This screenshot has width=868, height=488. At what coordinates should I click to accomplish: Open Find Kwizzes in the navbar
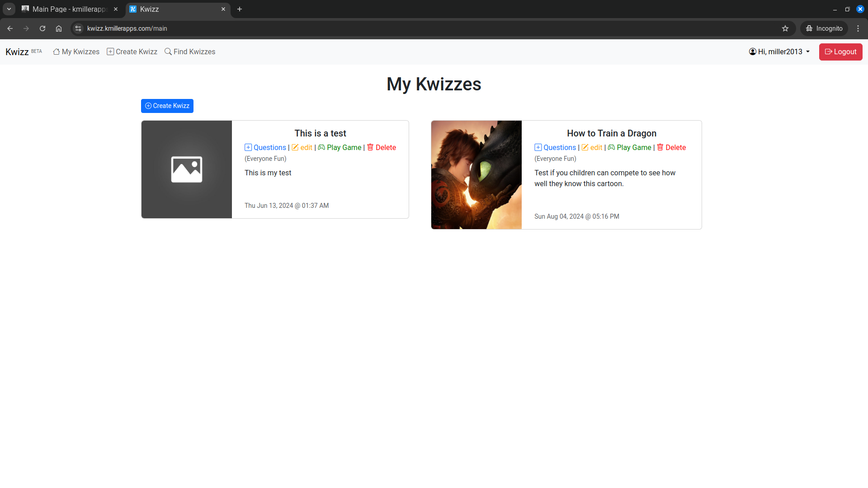190,52
